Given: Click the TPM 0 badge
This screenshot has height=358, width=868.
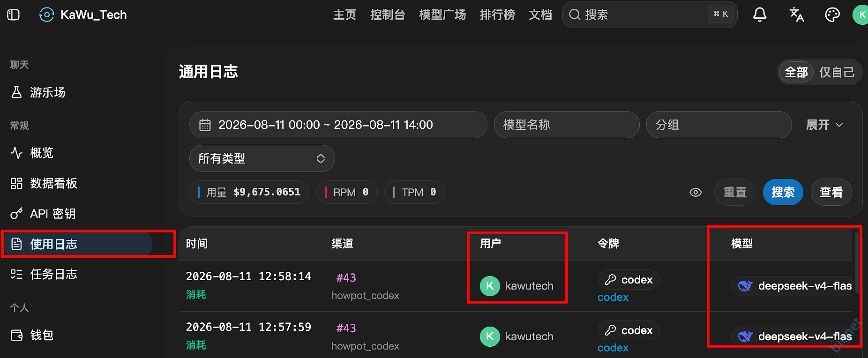Looking at the screenshot, I should click(x=414, y=192).
